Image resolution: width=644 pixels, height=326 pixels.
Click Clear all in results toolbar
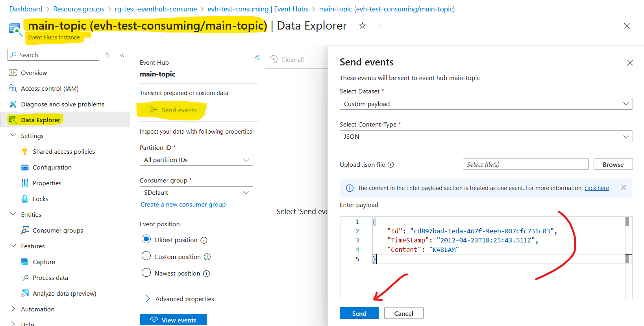pyautogui.click(x=287, y=60)
